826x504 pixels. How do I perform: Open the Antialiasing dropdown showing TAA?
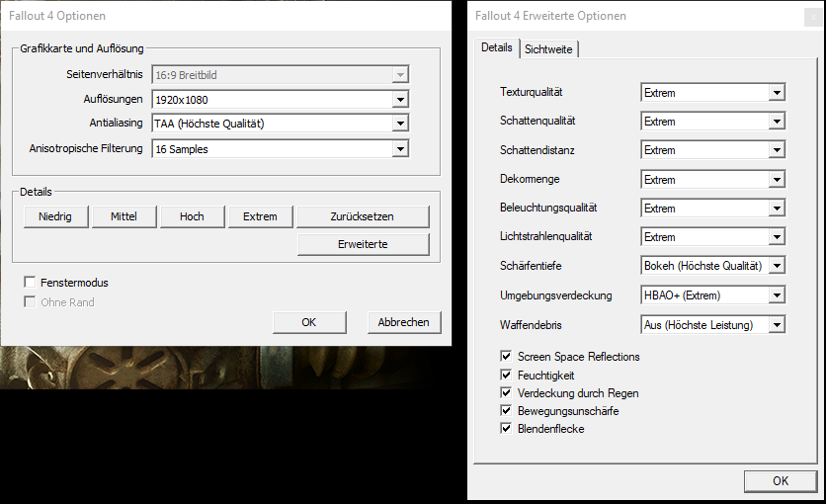click(x=280, y=124)
